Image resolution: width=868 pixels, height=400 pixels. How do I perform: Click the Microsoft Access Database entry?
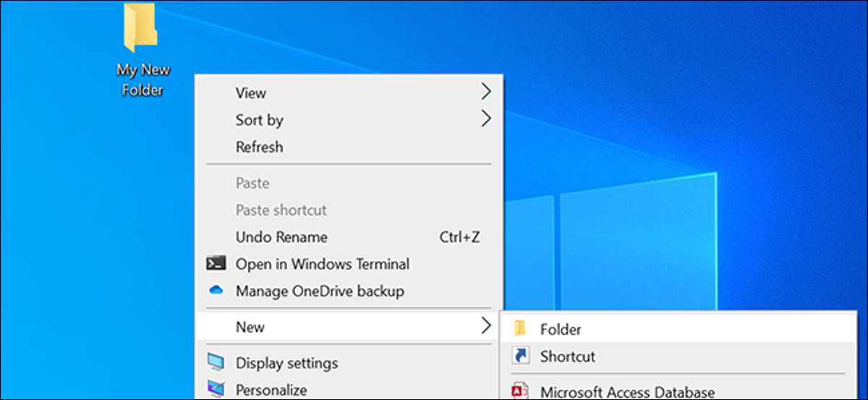click(627, 393)
